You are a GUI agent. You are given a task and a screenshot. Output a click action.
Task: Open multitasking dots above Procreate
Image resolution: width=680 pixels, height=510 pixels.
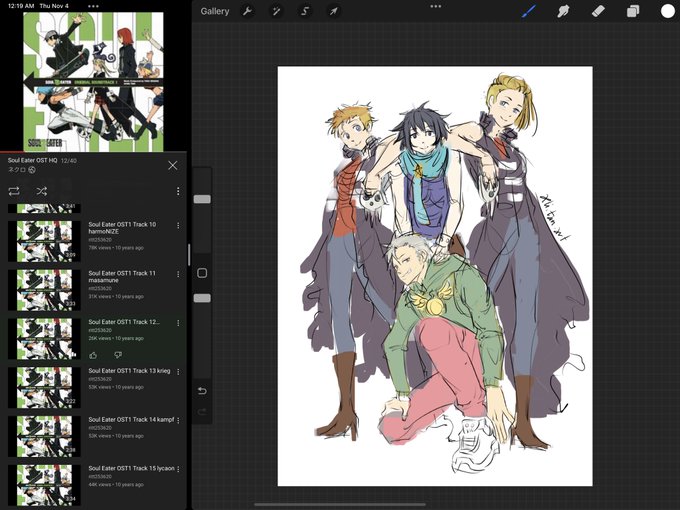pyautogui.click(x=435, y=6)
